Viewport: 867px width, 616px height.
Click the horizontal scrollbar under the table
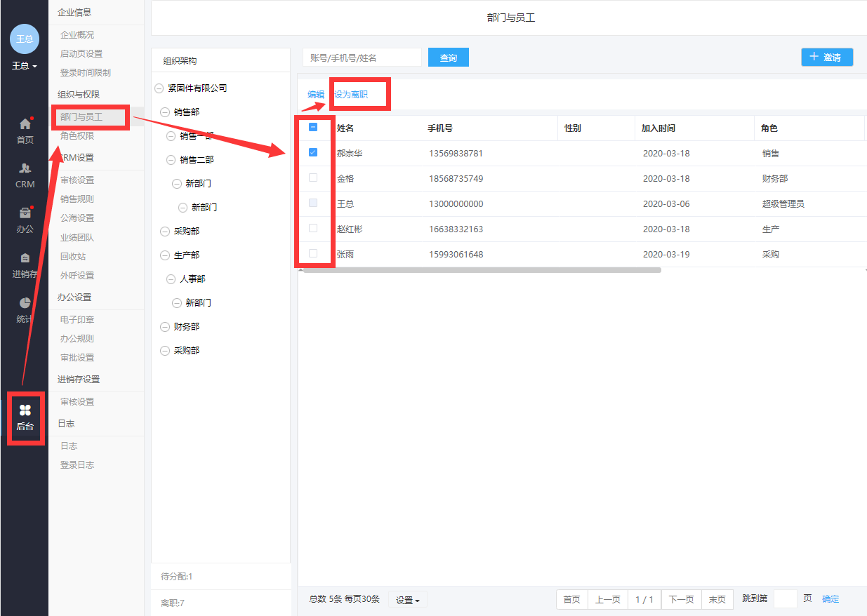click(x=482, y=269)
